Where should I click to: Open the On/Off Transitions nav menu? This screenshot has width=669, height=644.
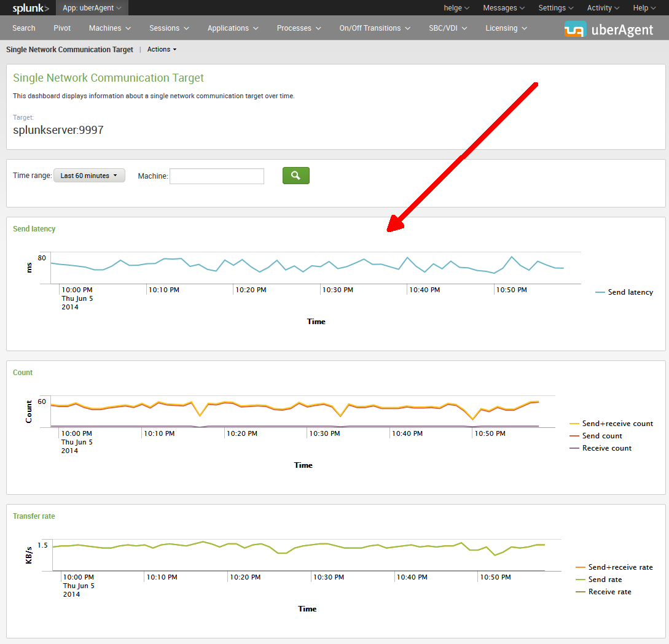(x=375, y=28)
